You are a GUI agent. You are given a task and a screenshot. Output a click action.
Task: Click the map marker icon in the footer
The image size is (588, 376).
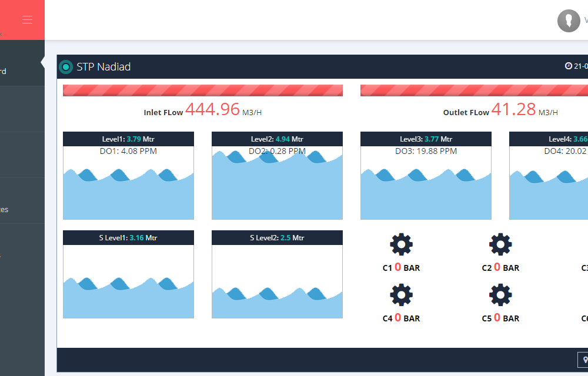click(x=584, y=360)
